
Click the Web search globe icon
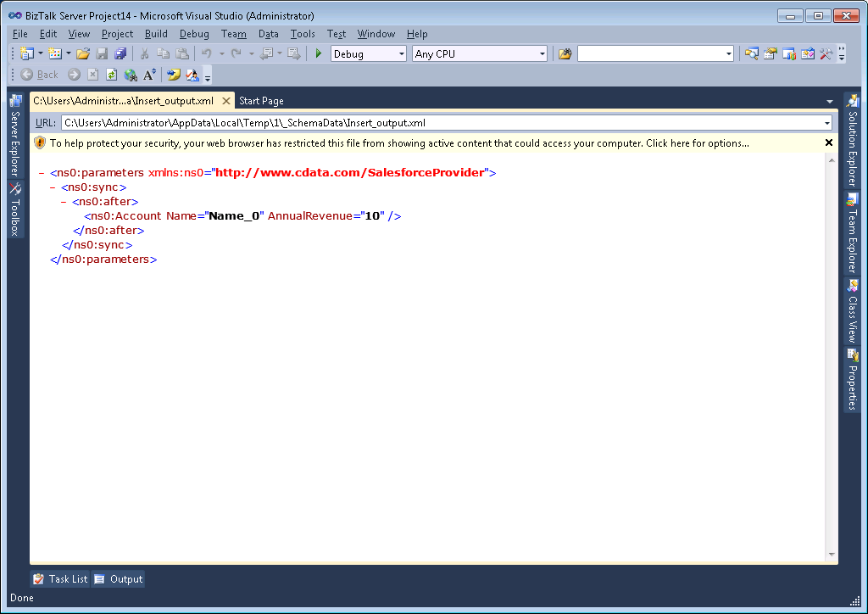(131, 75)
